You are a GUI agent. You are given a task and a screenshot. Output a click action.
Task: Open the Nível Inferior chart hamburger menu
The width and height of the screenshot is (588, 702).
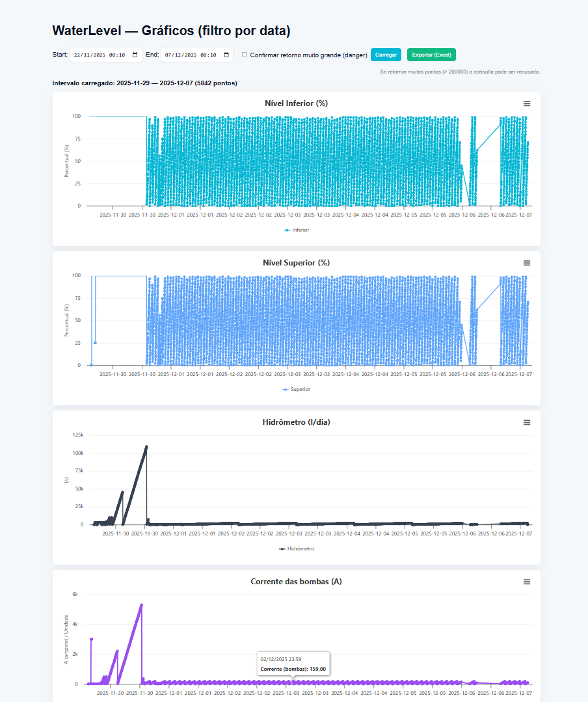(527, 103)
